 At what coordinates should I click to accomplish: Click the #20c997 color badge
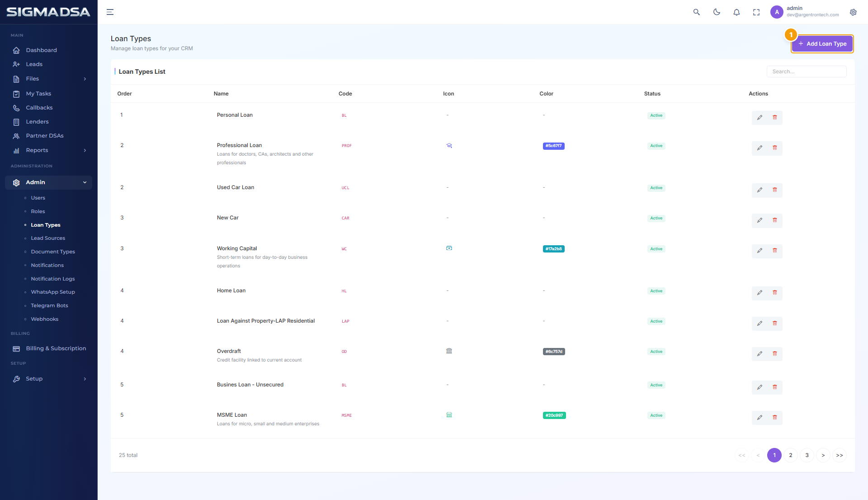click(554, 415)
